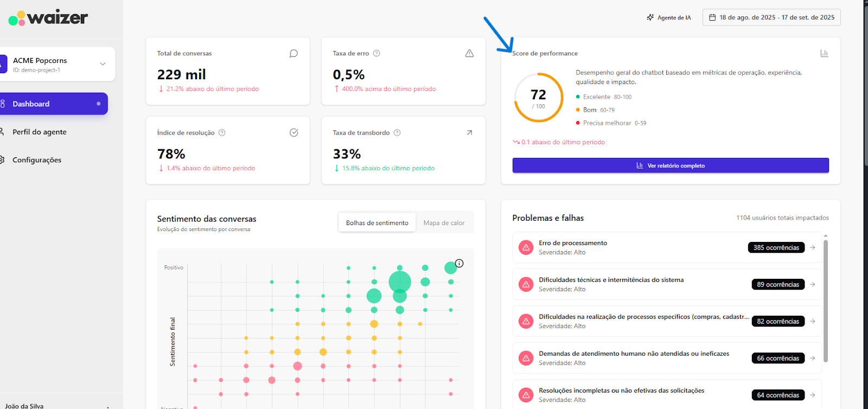The height and width of the screenshot is (409, 868).
Task: Expand the ACME Popcorns project selector
Action: [x=103, y=64]
